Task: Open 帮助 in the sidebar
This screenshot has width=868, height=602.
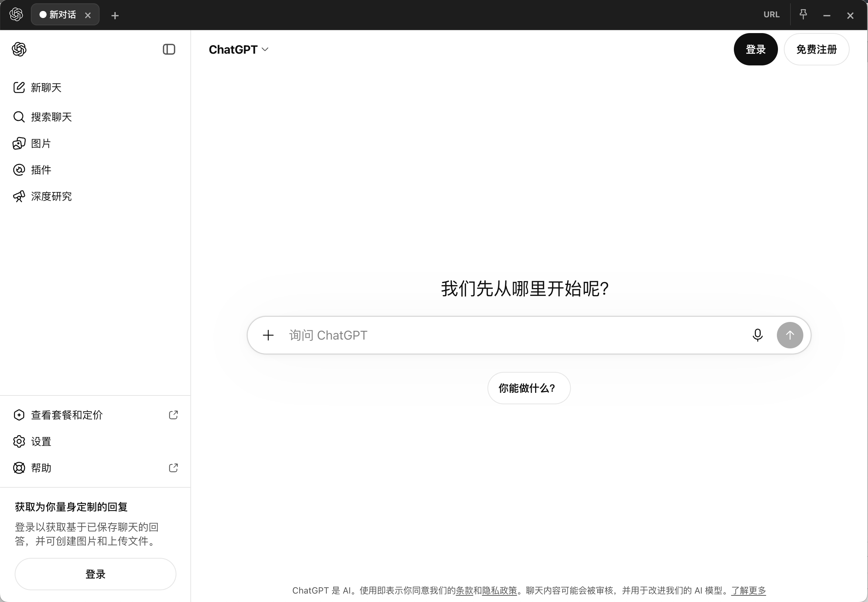Action: pyautogui.click(x=95, y=468)
